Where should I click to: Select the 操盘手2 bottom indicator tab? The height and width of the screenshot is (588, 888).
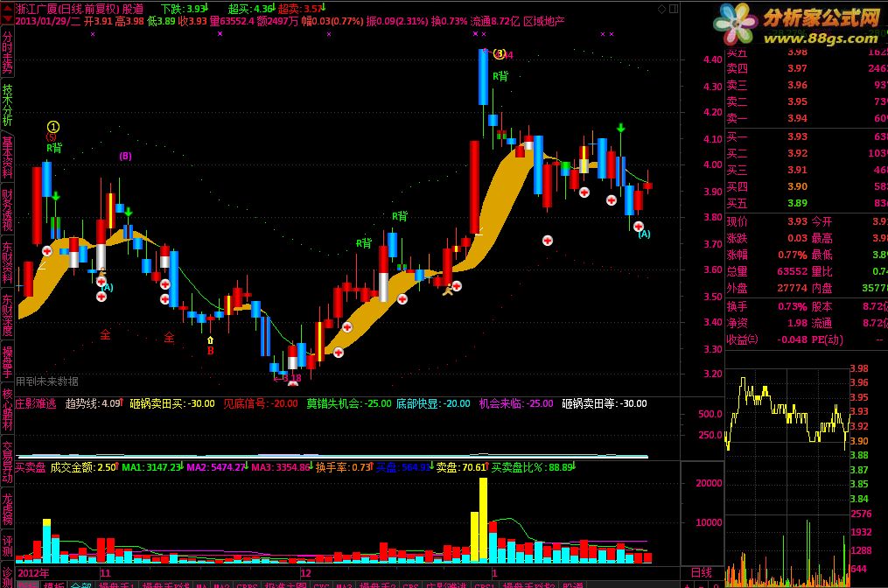(x=376, y=585)
